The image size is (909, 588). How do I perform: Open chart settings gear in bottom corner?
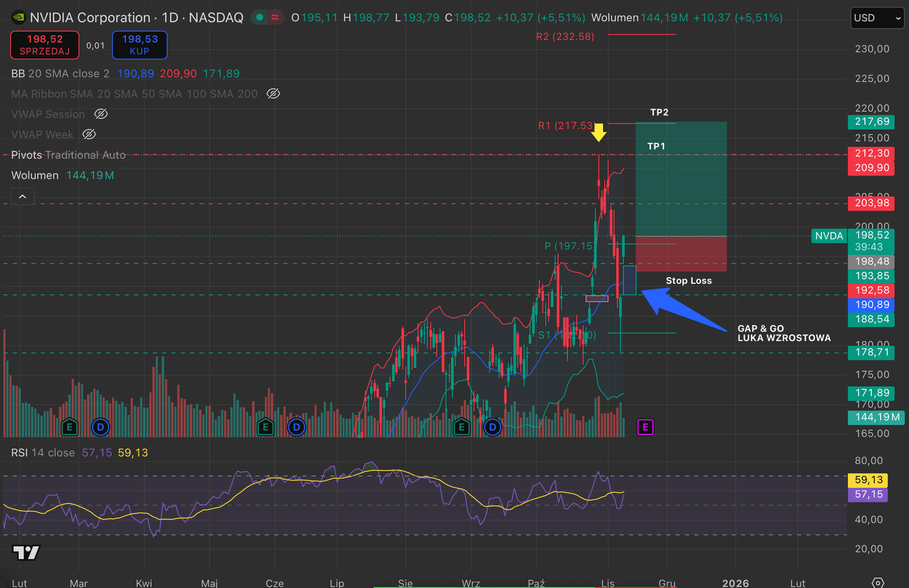click(x=877, y=583)
